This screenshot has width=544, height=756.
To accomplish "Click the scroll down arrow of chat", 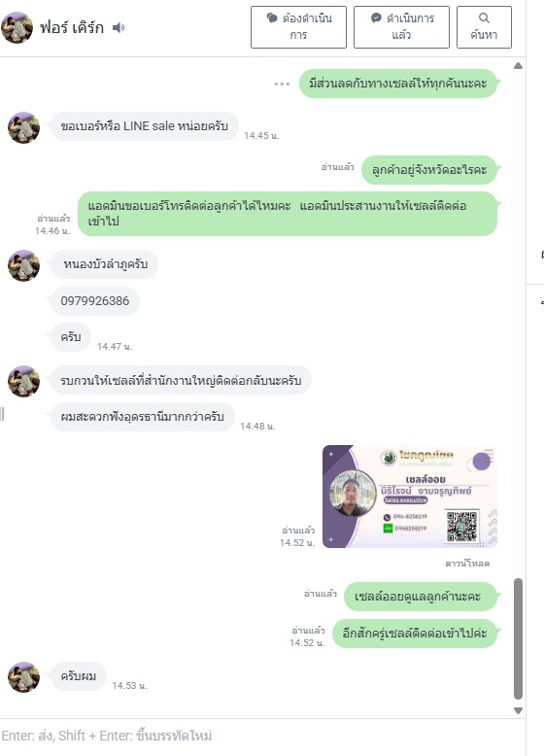I will [x=519, y=710].
